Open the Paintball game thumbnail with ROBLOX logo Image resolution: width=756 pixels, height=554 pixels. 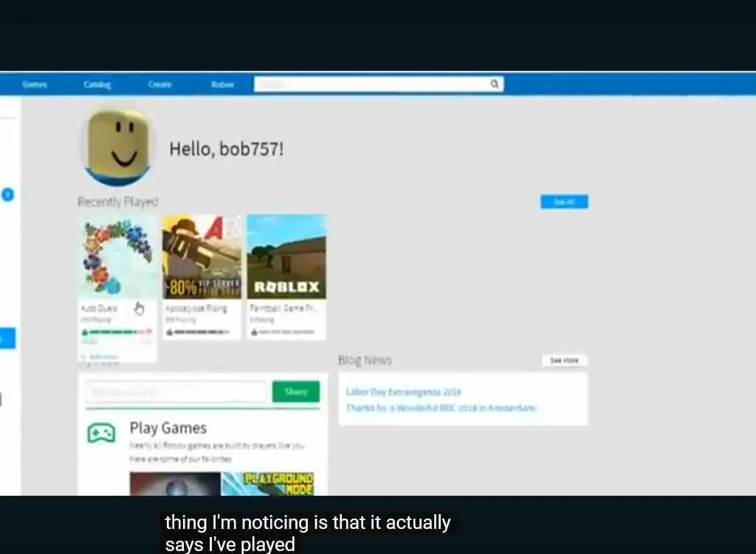coord(286,256)
